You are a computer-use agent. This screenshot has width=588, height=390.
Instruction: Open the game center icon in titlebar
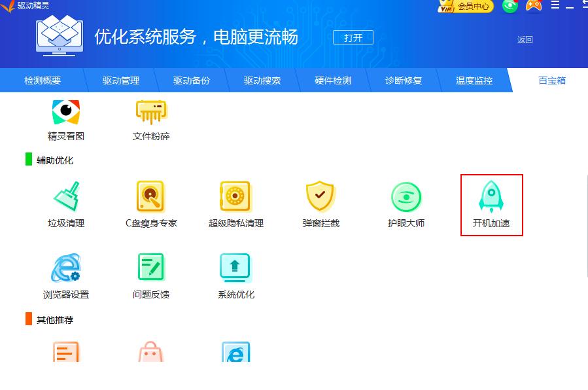[533, 6]
